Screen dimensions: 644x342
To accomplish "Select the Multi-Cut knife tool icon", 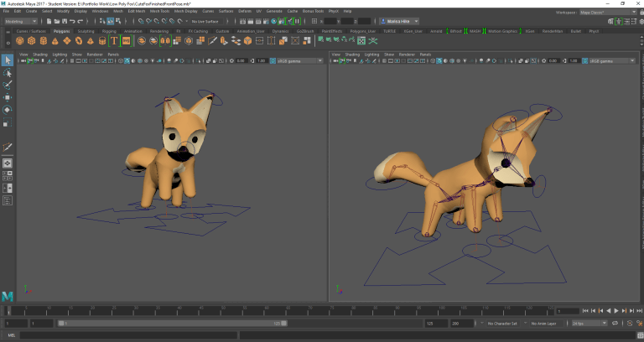I will pyautogui.click(x=212, y=40).
